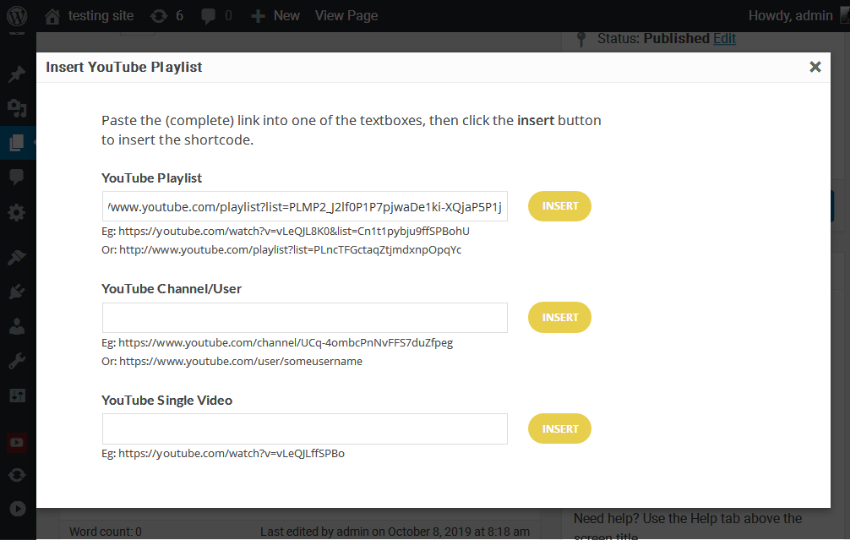Click inside the YouTube Single Video field
This screenshot has height=540, width=850.
tap(305, 429)
